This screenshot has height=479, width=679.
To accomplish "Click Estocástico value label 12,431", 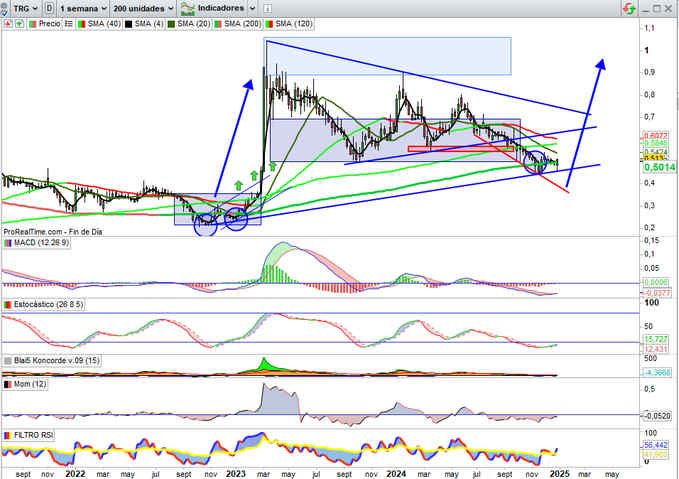I will (656, 349).
